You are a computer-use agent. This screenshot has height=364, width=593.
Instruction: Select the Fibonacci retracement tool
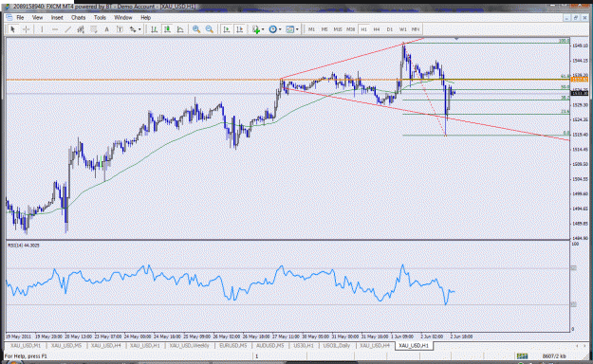pyautogui.click(x=93, y=29)
